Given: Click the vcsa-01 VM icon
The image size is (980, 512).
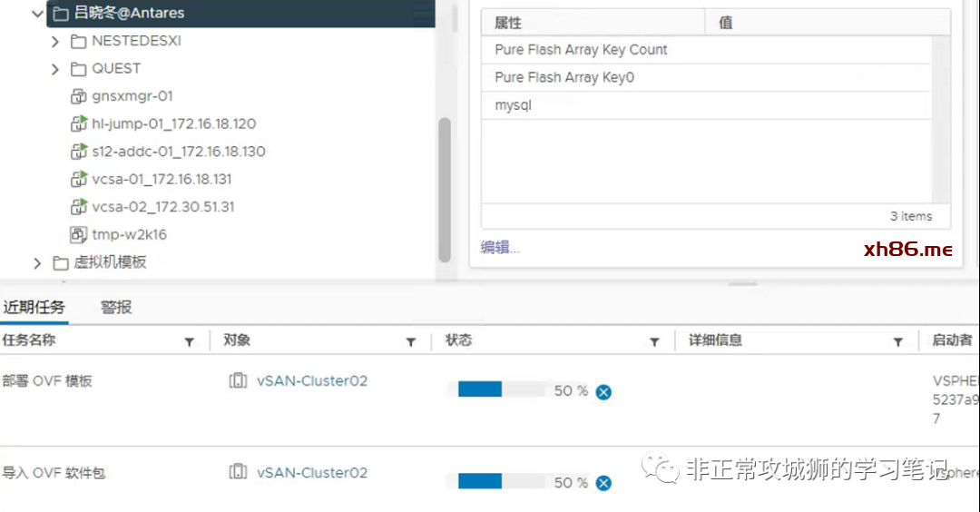Looking at the screenshot, I should tap(78, 179).
